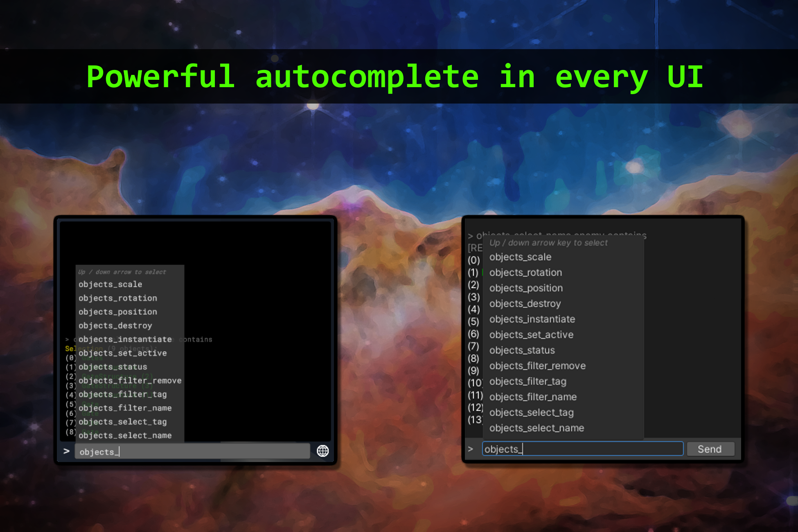Click the left console command input

pos(192,451)
